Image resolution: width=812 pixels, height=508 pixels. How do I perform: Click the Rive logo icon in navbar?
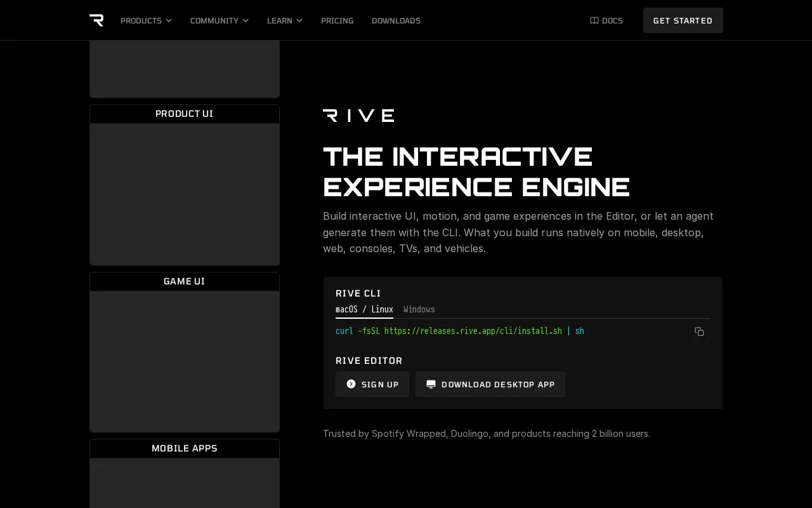tap(96, 20)
